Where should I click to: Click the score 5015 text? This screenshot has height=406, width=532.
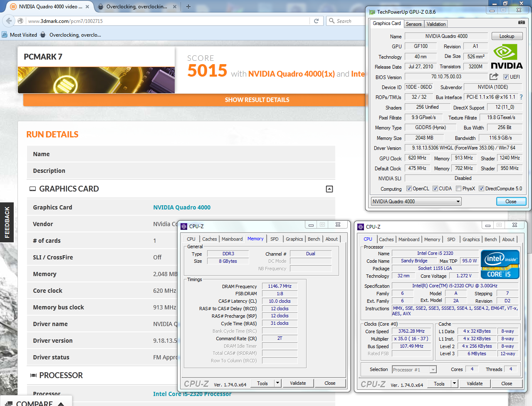point(207,71)
